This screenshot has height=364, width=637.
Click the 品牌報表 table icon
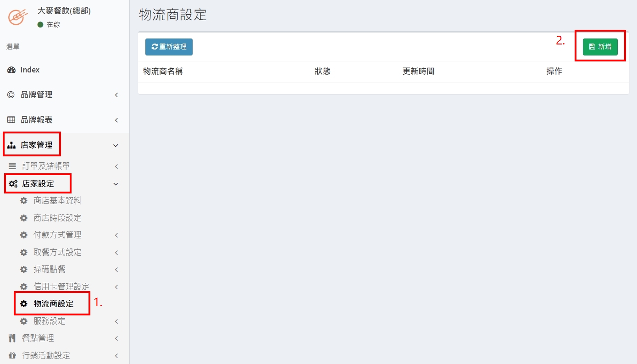pyautogui.click(x=11, y=120)
